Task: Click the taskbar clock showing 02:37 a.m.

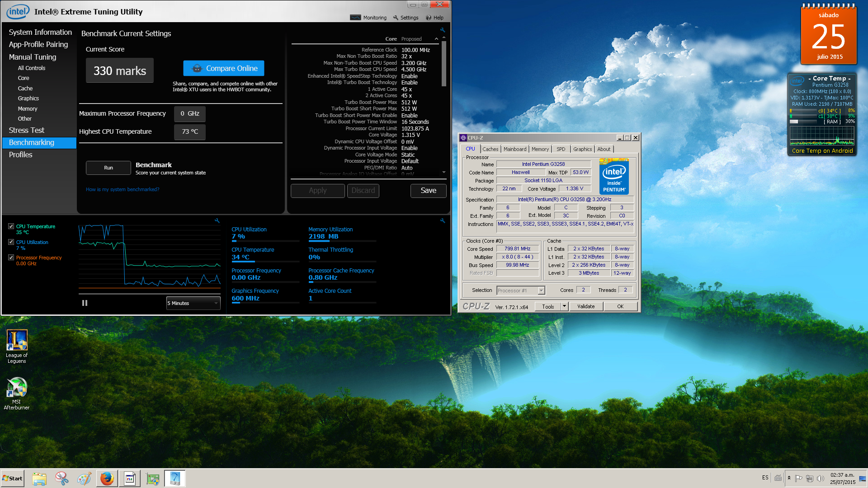Action: pos(842,479)
